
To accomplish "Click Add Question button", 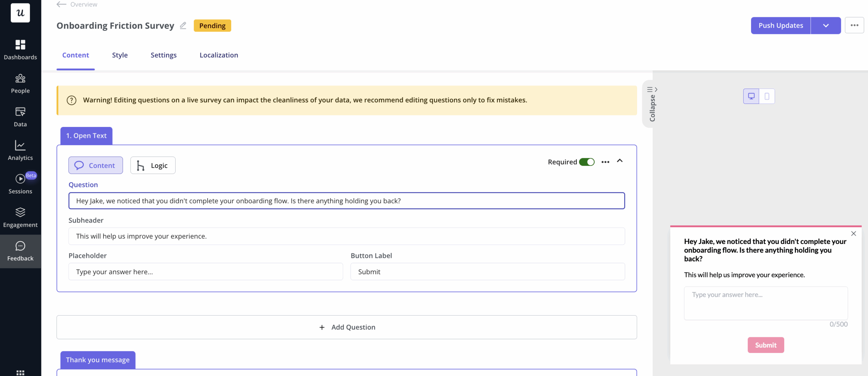I will [x=347, y=327].
